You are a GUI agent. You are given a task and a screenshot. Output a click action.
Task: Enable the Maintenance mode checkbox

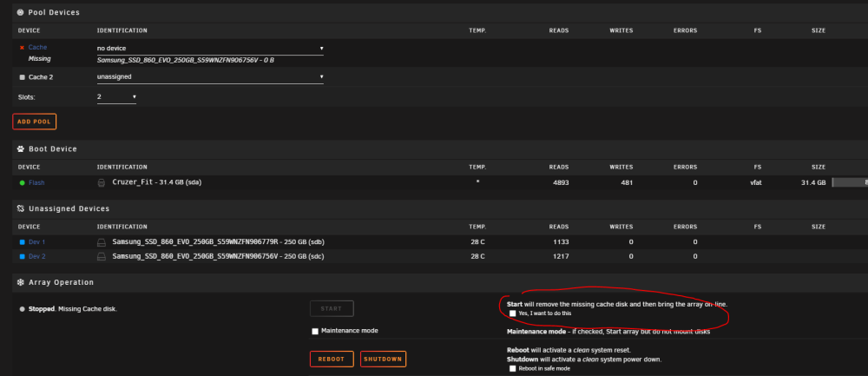click(x=316, y=331)
